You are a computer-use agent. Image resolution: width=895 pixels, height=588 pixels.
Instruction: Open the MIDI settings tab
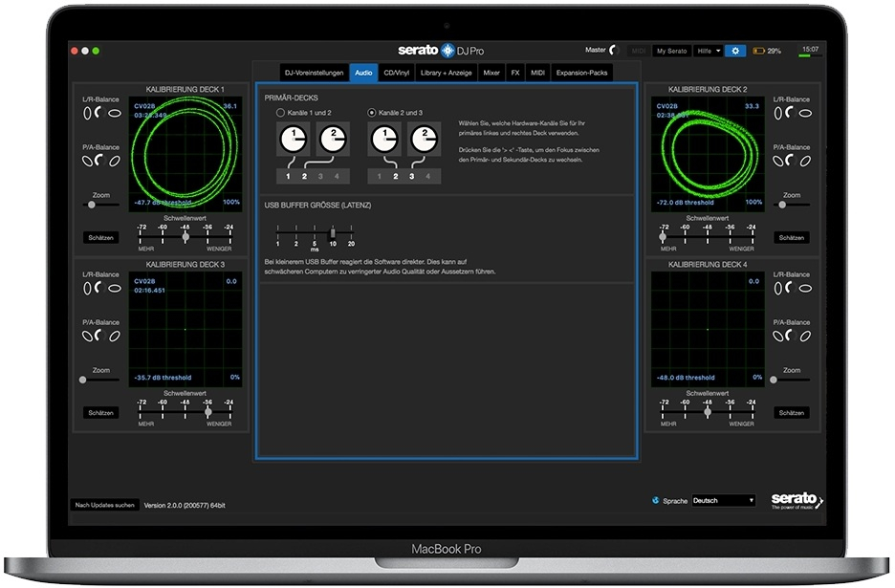(x=537, y=73)
